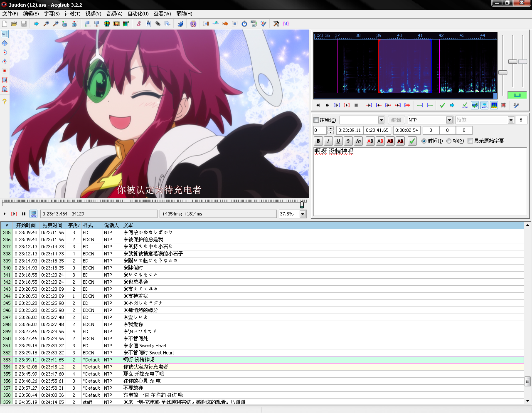Select subtitle row 354 你被认定为待充电者

(x=262, y=367)
